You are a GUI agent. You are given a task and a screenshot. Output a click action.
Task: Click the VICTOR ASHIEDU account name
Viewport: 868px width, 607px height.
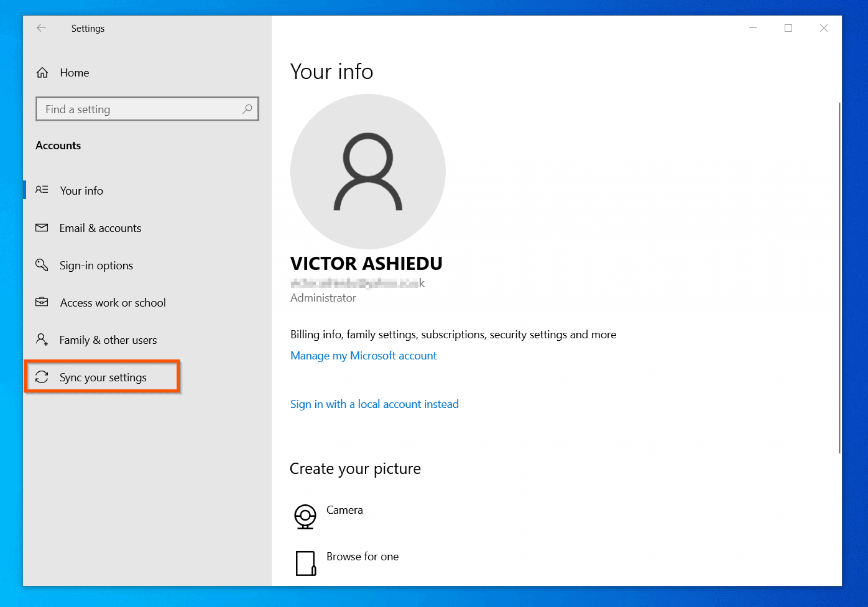coord(366,263)
